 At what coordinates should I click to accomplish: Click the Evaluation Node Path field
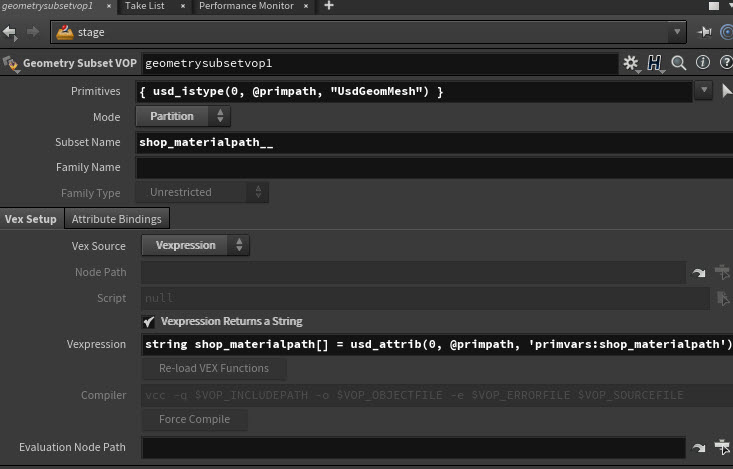coord(414,447)
